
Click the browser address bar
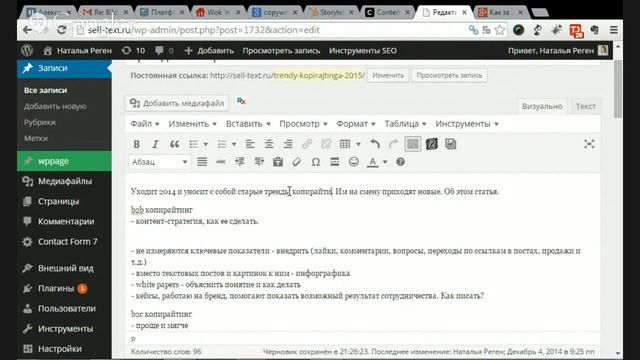click(x=269, y=30)
